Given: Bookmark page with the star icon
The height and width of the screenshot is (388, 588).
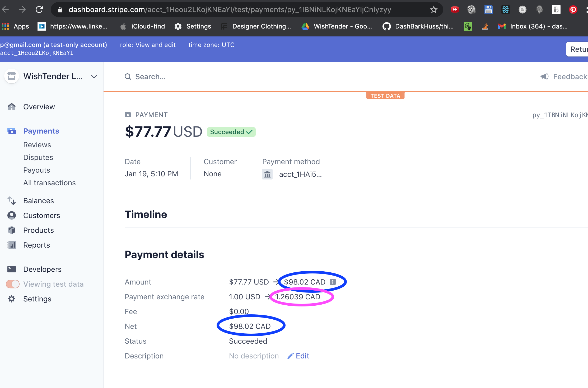Looking at the screenshot, I should (433, 10).
